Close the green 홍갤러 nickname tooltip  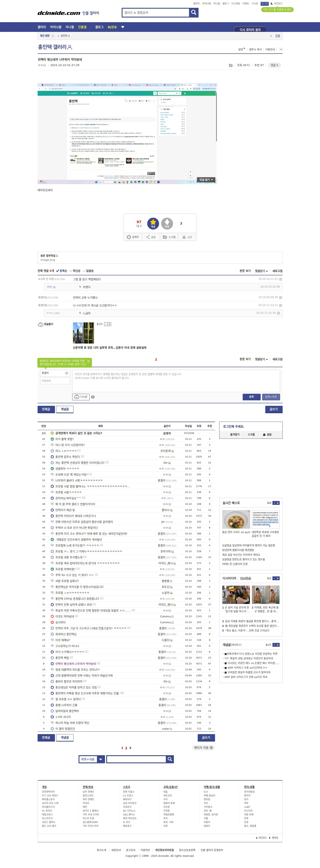point(88,361)
